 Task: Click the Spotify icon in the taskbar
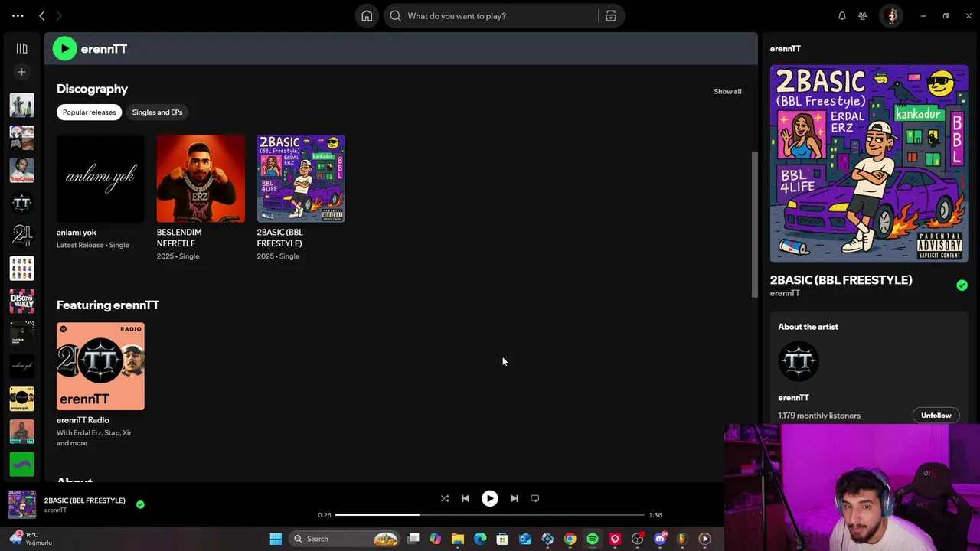593,539
